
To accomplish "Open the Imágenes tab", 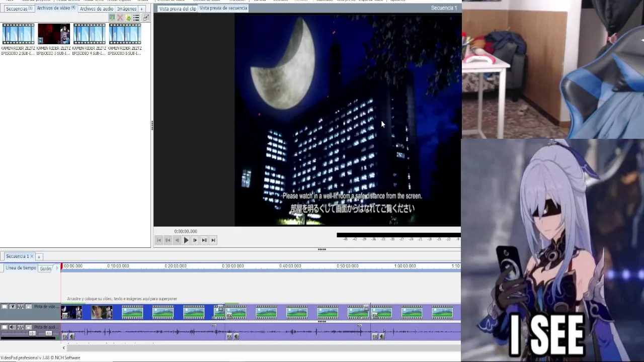I will [x=126, y=9].
